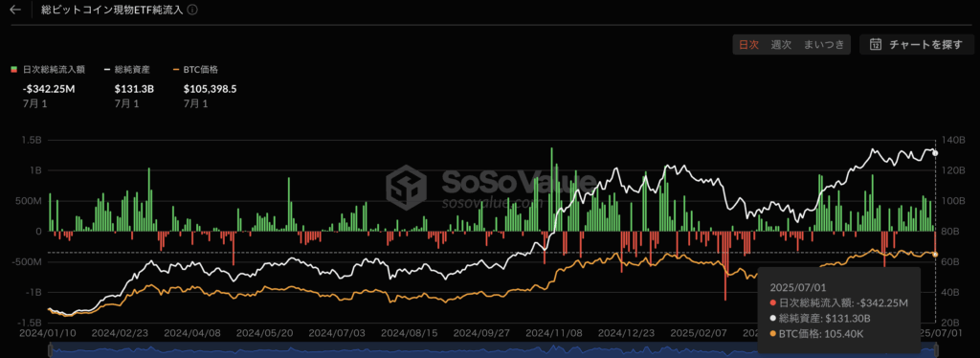Screen dimensions: 980x358
Task: Click the white data point at line end
Action: pos(935,153)
